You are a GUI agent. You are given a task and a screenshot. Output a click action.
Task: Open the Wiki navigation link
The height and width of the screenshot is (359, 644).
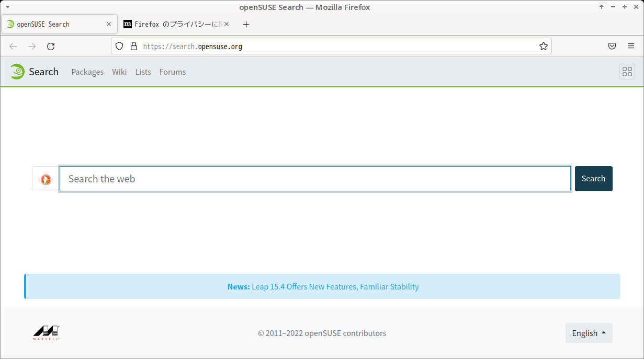tap(119, 72)
